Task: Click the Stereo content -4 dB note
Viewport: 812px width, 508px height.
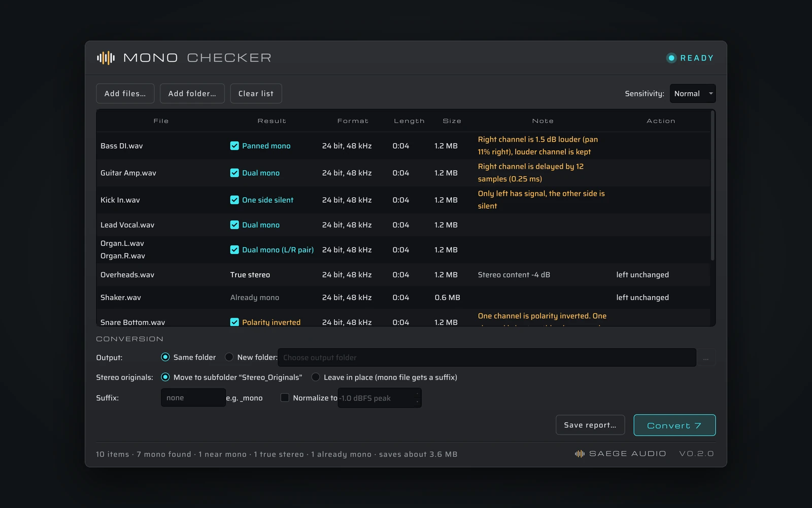Action: [514, 275]
